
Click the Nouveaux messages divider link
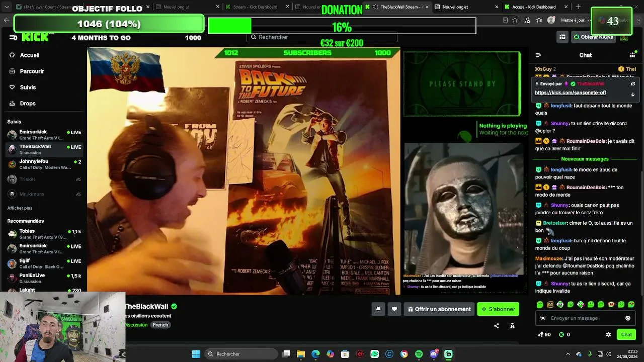(x=585, y=159)
